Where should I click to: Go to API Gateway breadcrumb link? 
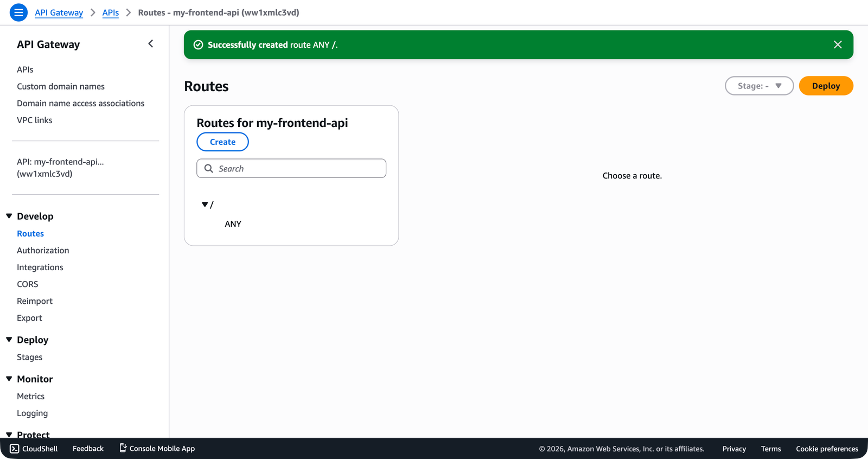(x=59, y=12)
